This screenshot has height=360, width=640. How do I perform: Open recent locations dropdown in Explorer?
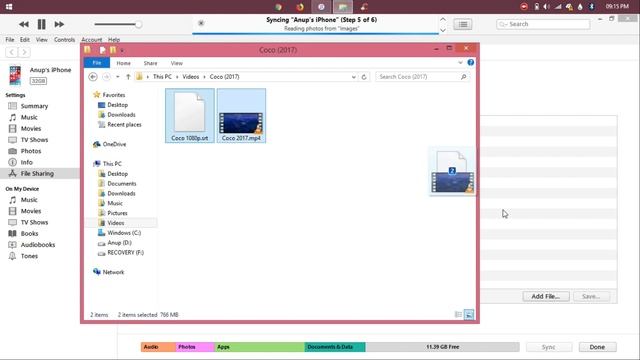pos(118,77)
